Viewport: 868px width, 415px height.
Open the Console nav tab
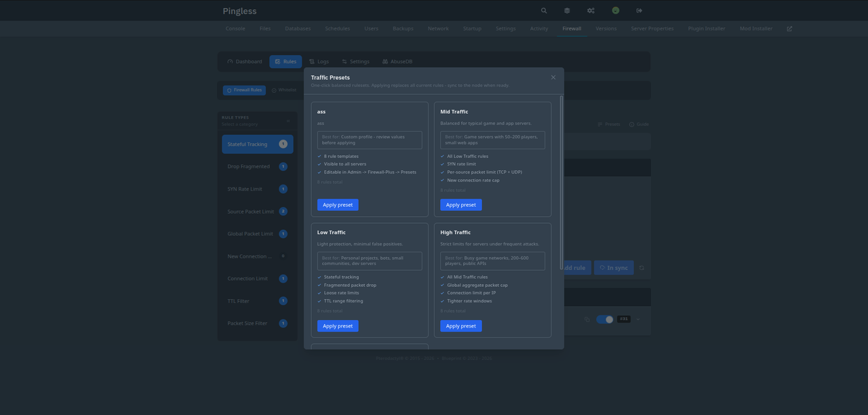(x=235, y=28)
